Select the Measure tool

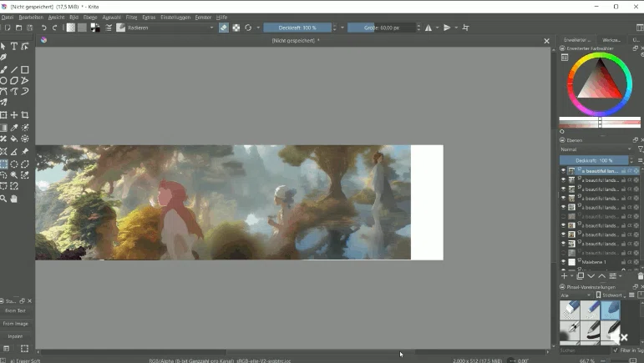tap(14, 151)
